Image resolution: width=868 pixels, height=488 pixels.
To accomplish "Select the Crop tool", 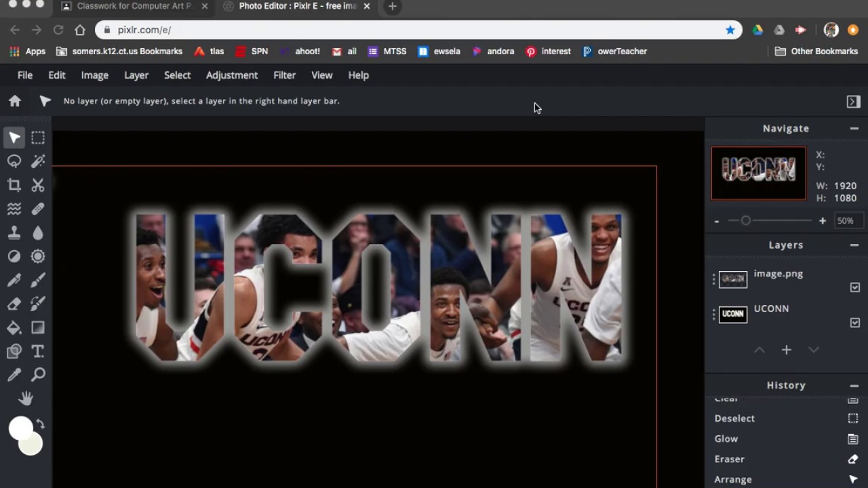I will tap(14, 185).
